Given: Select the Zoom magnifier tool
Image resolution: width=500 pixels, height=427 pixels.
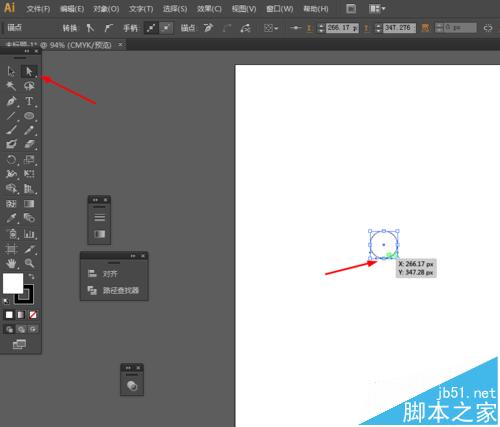Looking at the screenshot, I should pyautogui.click(x=29, y=263).
